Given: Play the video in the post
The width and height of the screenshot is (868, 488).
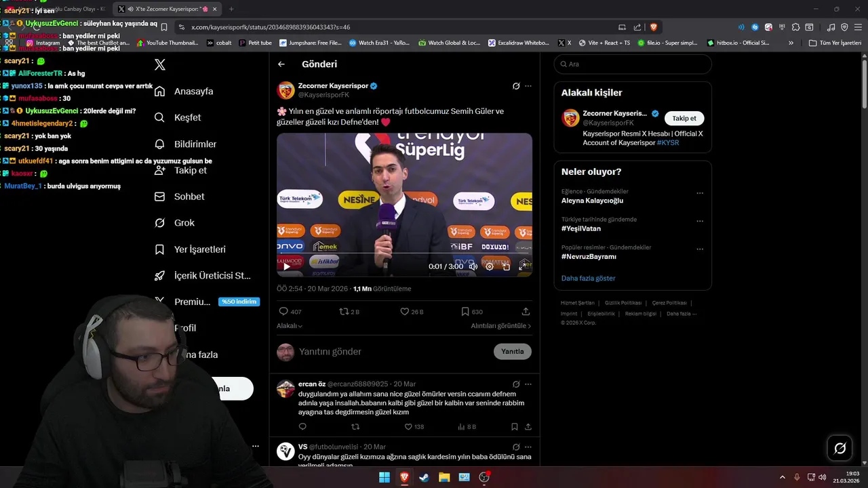Looking at the screenshot, I should [x=286, y=266].
